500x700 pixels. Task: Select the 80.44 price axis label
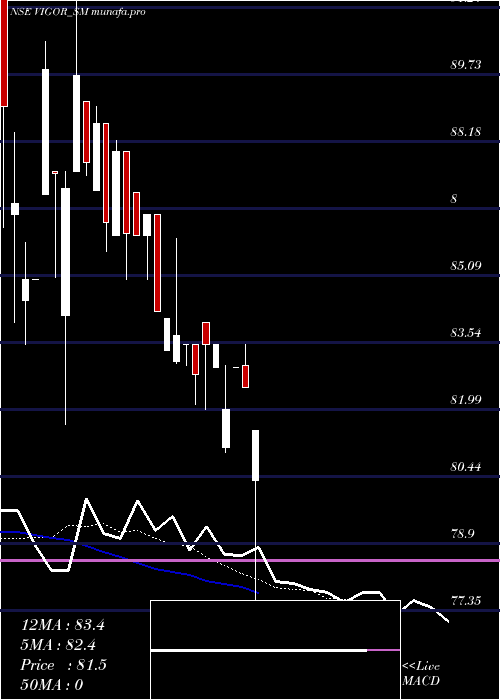click(466, 467)
